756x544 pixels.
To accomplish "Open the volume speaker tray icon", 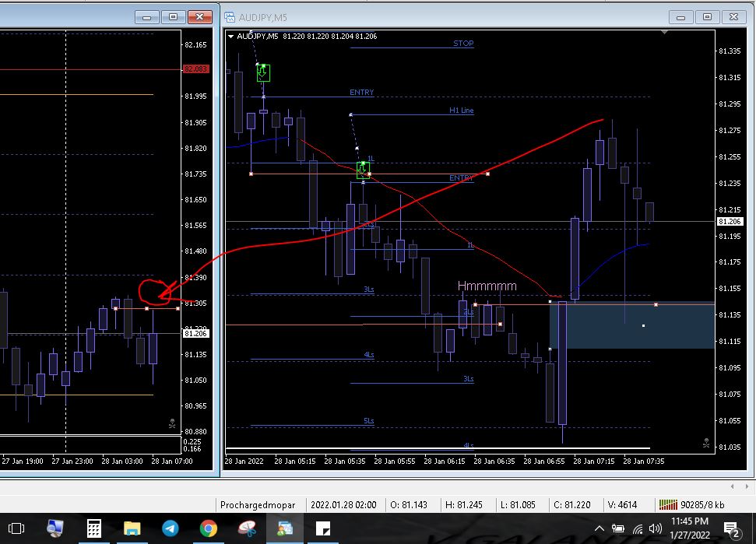I will point(656,528).
